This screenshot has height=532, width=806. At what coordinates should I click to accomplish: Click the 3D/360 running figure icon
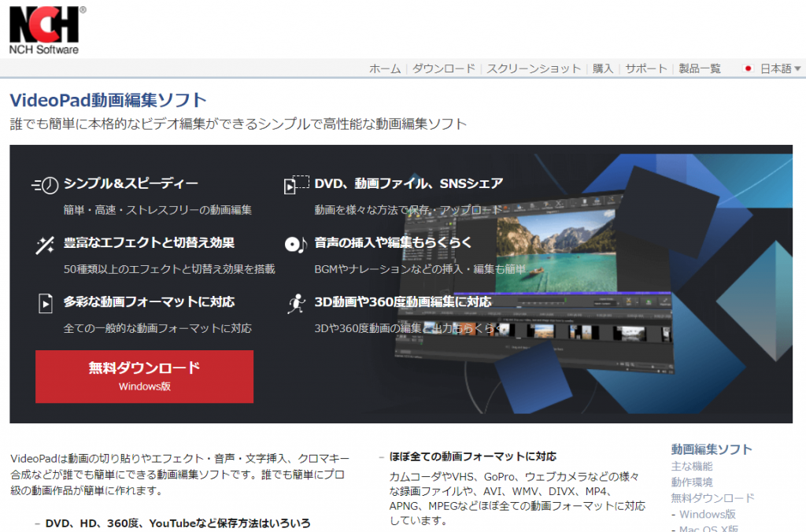tap(297, 304)
